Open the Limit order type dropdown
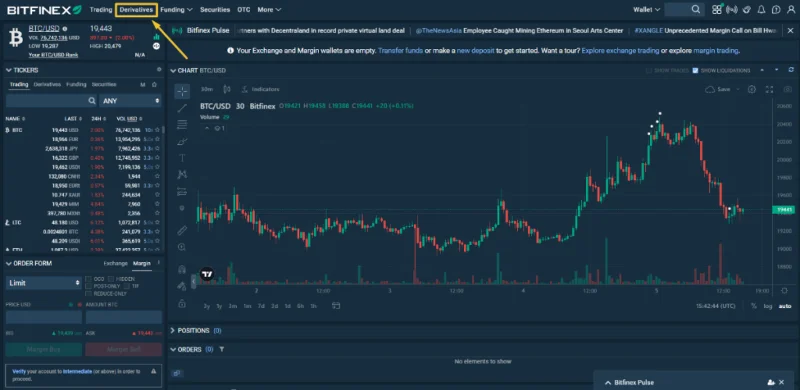800x390 pixels. [44, 283]
